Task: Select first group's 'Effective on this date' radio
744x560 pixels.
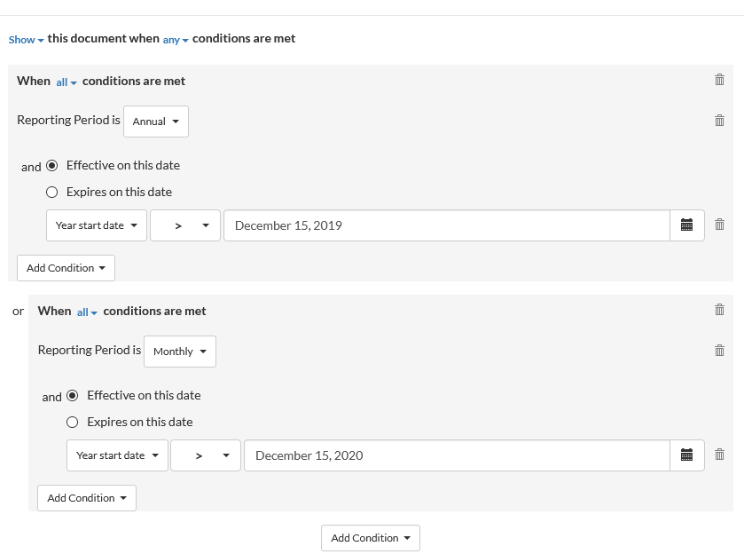Action: (55, 166)
